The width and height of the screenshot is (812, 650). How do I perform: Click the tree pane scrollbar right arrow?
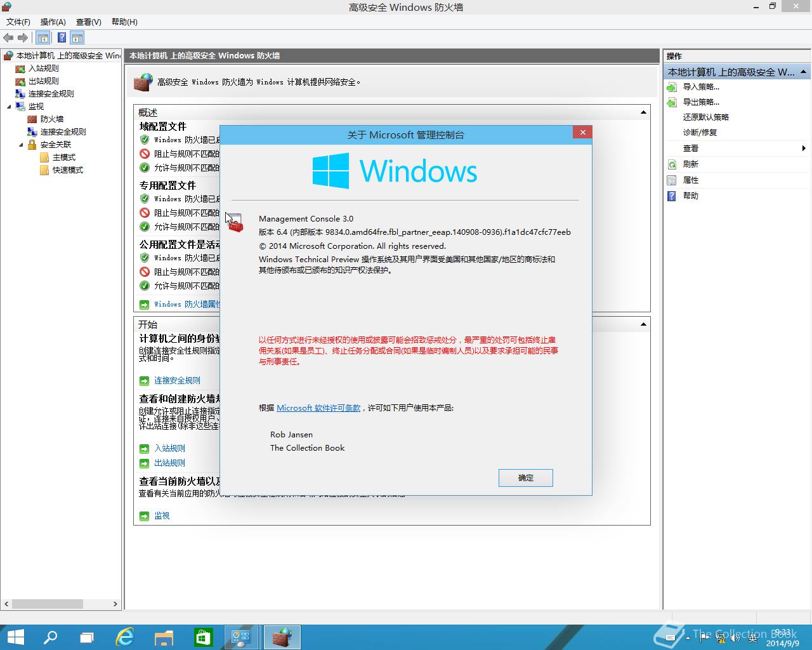point(115,604)
